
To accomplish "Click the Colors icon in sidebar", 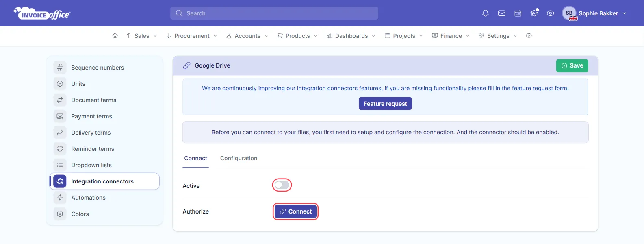I will coord(60,214).
